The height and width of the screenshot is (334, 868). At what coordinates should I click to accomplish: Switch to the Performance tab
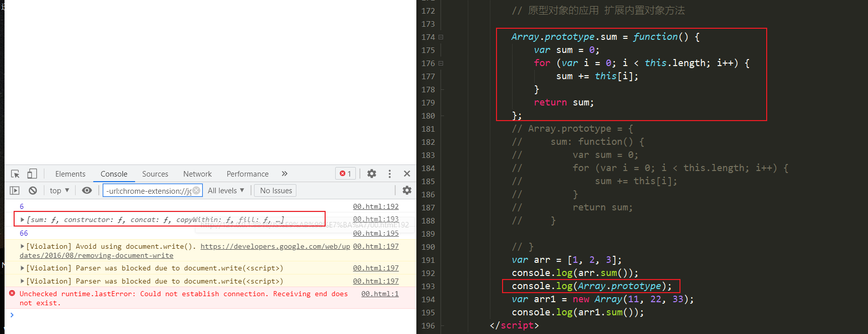tap(247, 174)
